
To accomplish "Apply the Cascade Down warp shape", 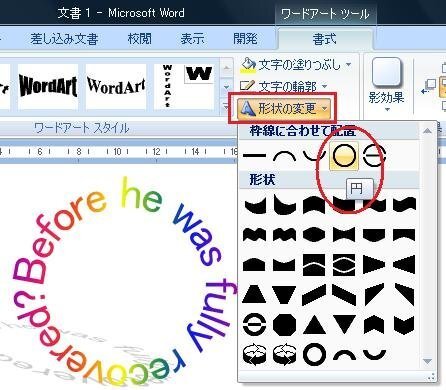I will (404, 294).
